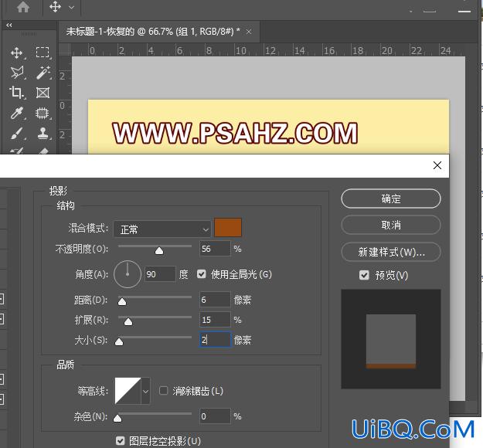The width and height of the screenshot is (483, 448).
Task: Select the Move tool in toolbox
Action: 17,53
